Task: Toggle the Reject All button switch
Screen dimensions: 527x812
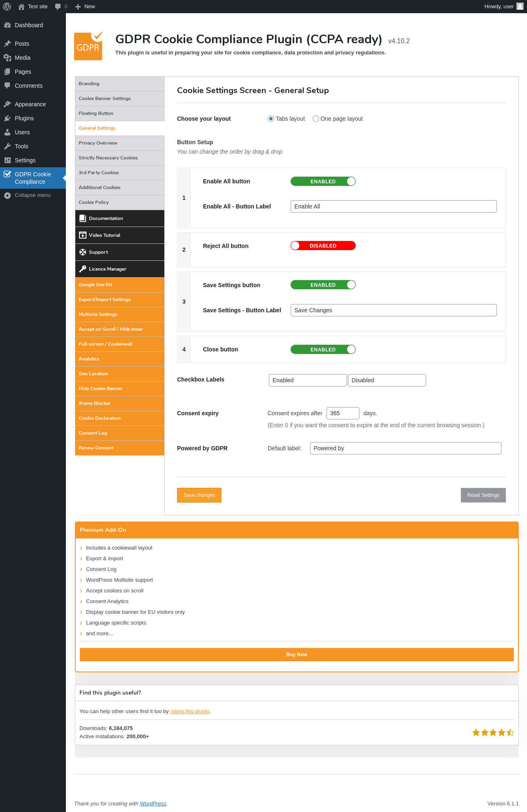Action: click(323, 246)
